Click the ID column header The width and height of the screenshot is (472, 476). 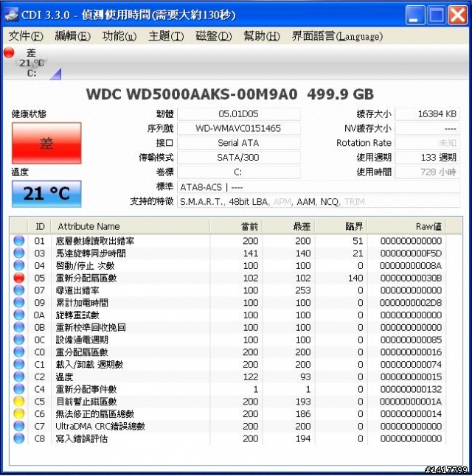coord(39,226)
